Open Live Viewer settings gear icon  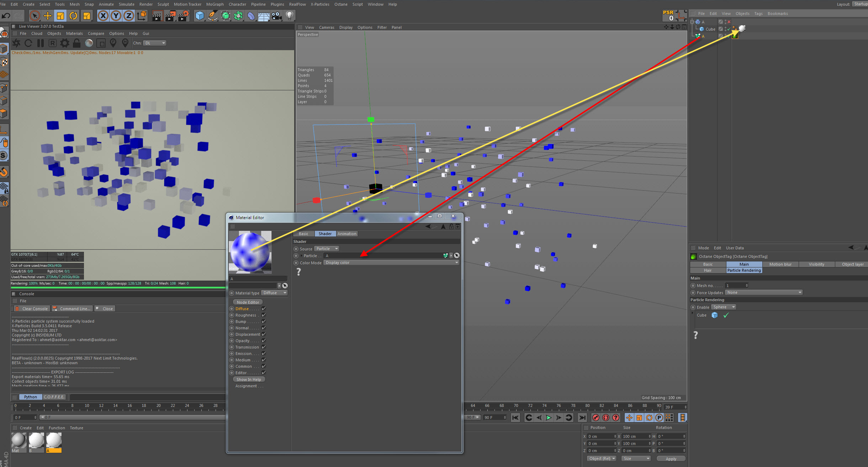[65, 43]
